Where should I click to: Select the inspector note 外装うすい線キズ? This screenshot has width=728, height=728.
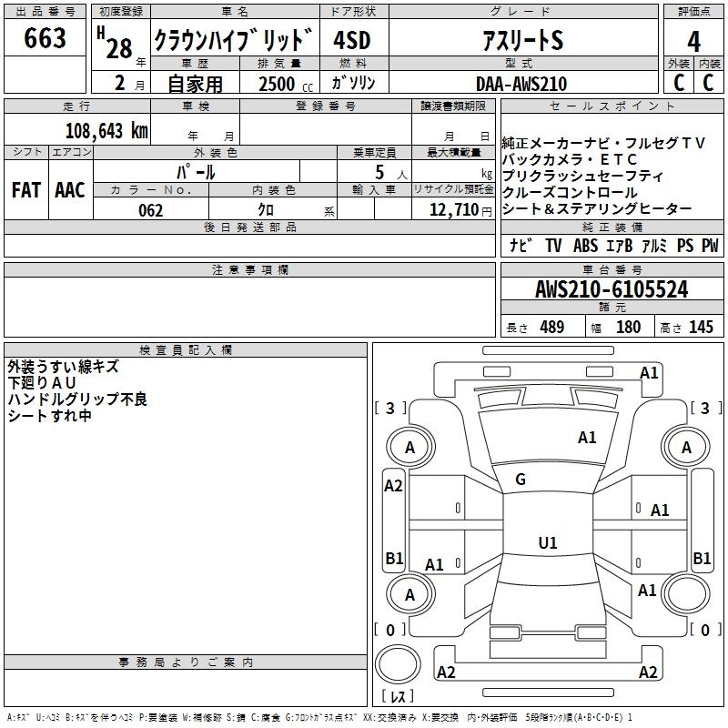(x=63, y=367)
